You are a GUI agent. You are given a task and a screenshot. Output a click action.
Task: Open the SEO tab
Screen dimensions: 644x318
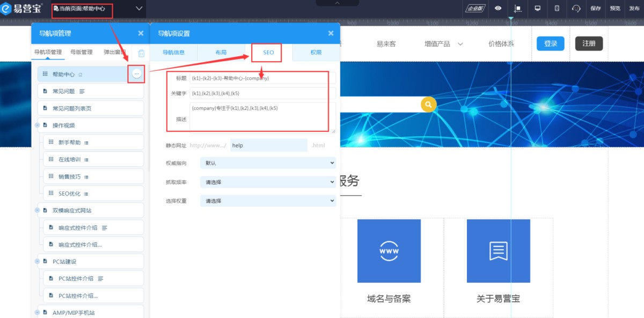(x=268, y=53)
